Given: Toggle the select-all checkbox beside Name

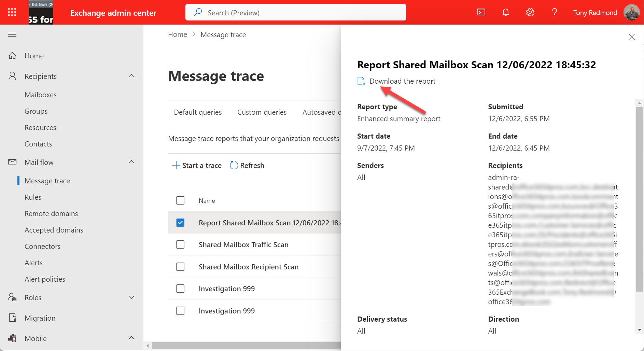Looking at the screenshot, I should click(x=180, y=200).
